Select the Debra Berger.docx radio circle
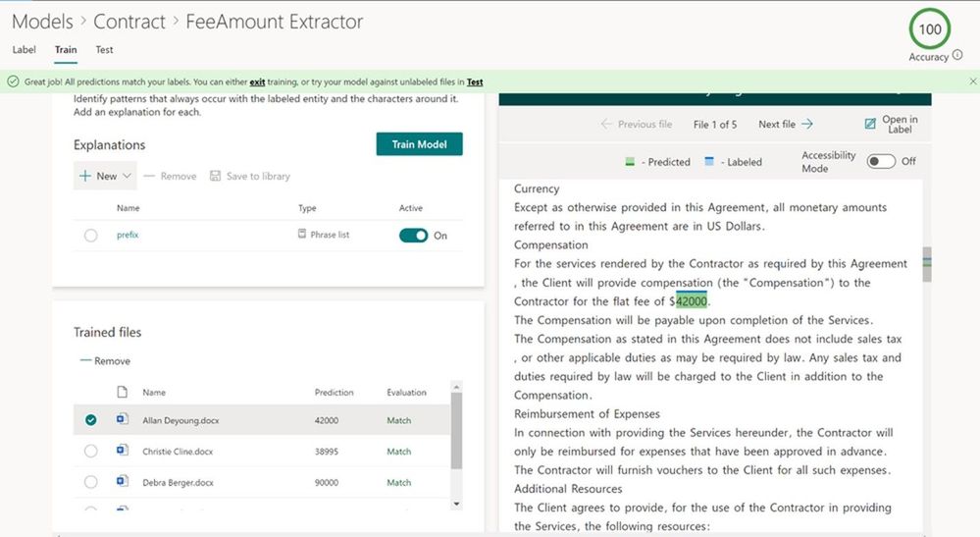Screen dimensions: 980x537 pos(90,482)
